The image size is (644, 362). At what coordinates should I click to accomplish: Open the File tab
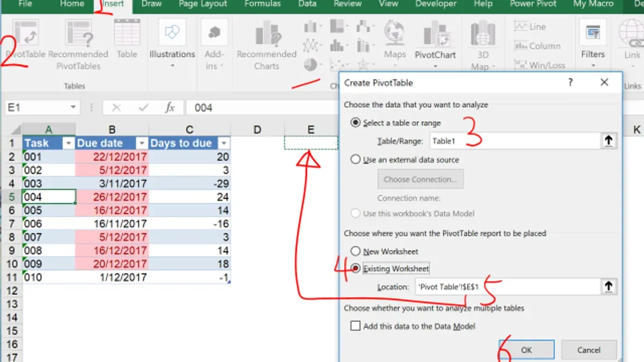coord(25,4)
